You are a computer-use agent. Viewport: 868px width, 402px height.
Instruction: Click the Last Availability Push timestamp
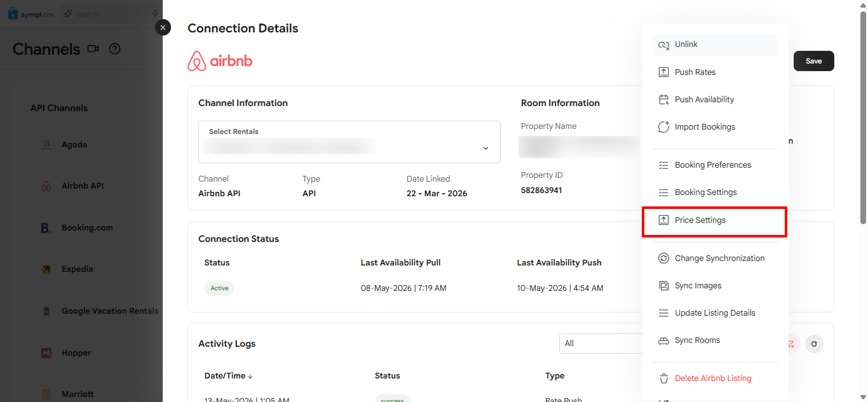pos(560,288)
